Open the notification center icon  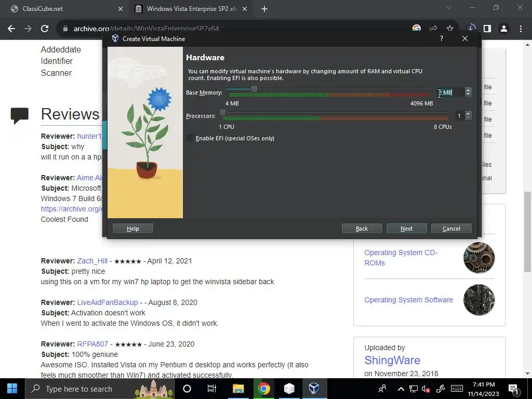point(513,389)
